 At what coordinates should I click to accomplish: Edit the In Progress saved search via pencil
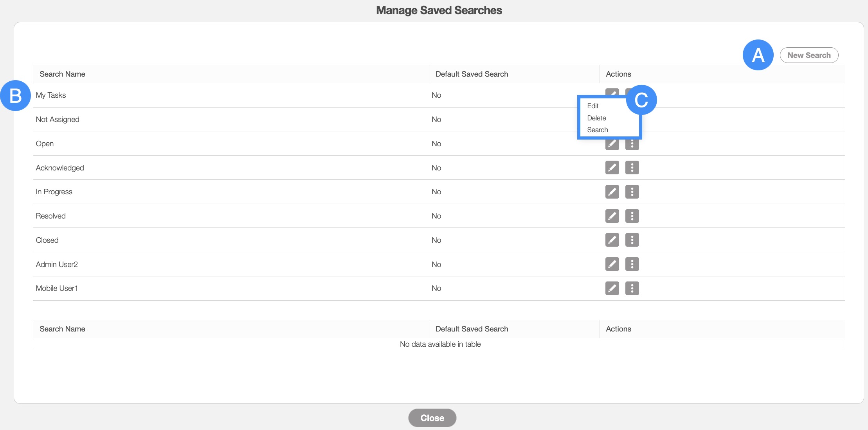612,192
